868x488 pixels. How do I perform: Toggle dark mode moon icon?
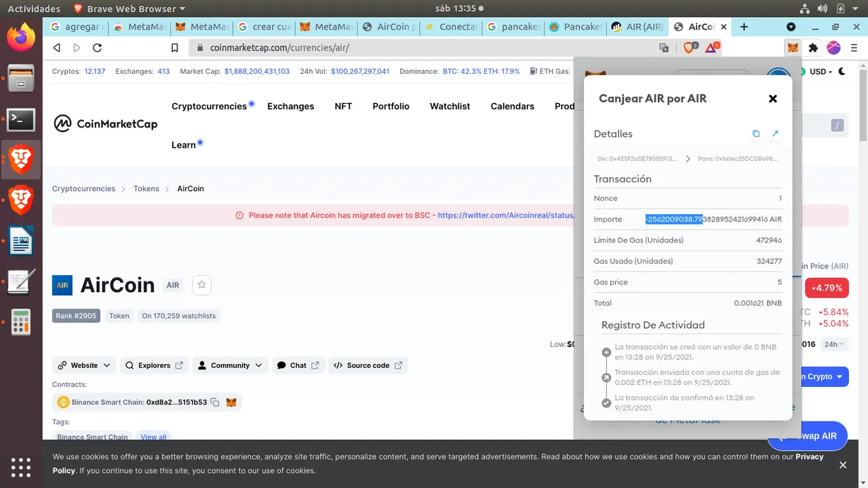tap(842, 71)
